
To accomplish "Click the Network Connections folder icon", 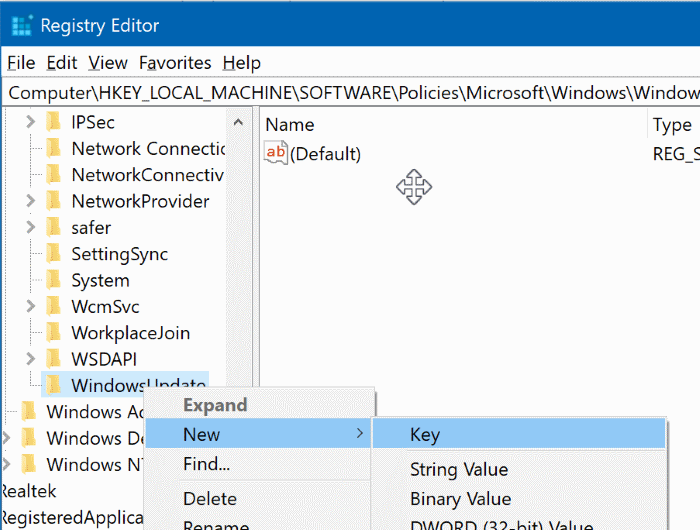I will point(54,148).
